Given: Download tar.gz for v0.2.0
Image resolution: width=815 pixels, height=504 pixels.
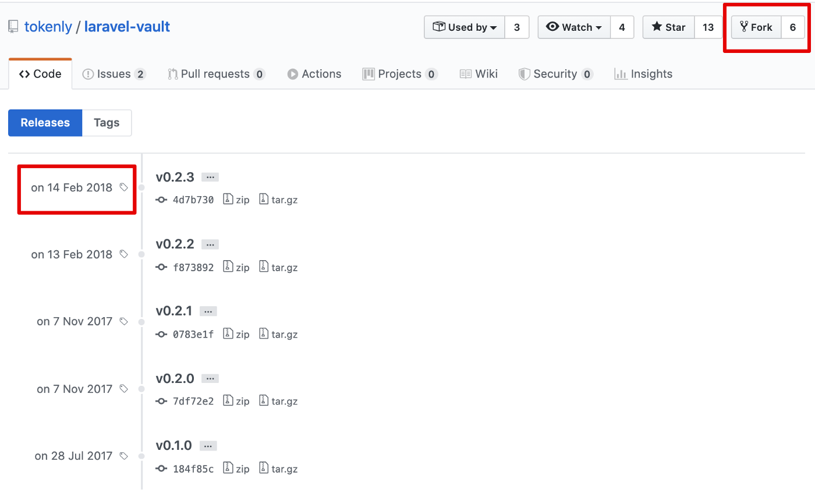Looking at the screenshot, I should tap(279, 401).
